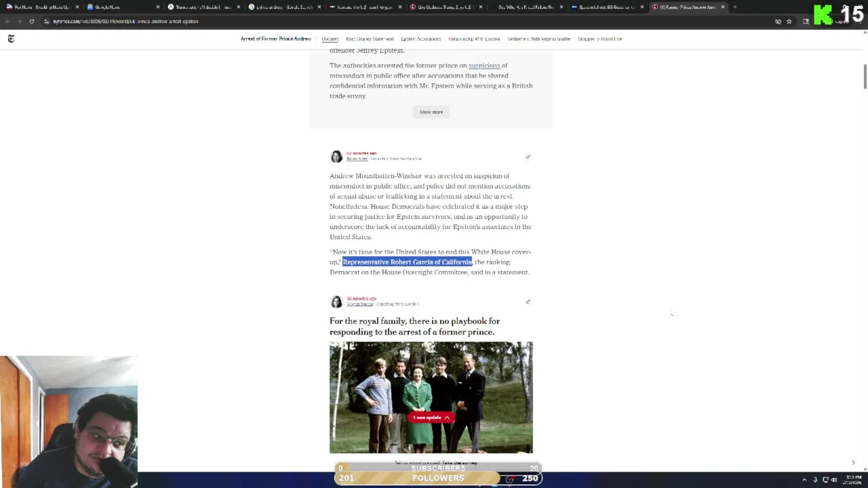Open the New York Times logo home link
The image size is (868, 488).
coord(11,39)
